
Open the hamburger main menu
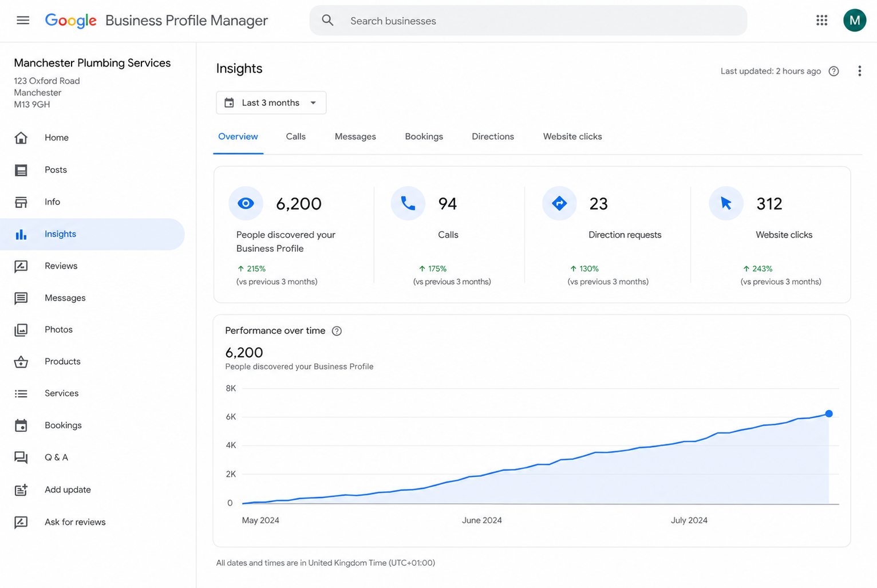[23, 21]
